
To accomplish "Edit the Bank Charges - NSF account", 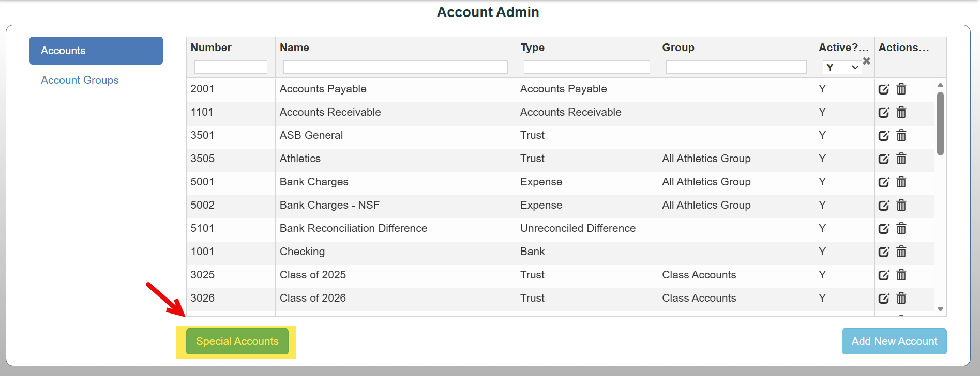I will click(x=884, y=205).
